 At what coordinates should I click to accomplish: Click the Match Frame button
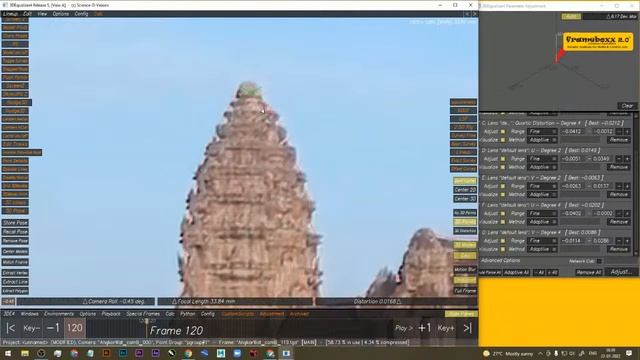coord(15,262)
